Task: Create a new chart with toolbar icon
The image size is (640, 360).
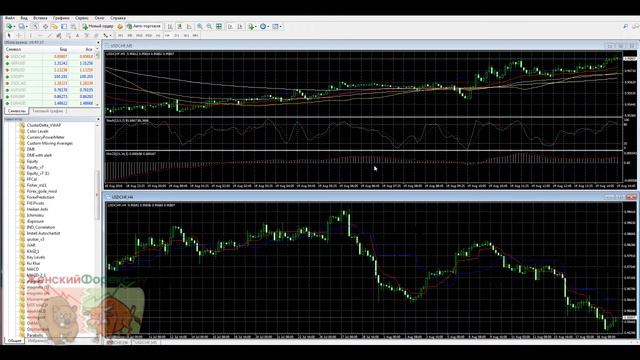Action: pos(9,27)
